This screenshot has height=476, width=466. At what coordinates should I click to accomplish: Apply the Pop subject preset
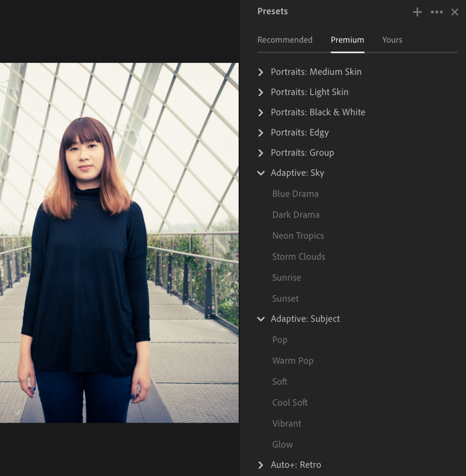(280, 340)
